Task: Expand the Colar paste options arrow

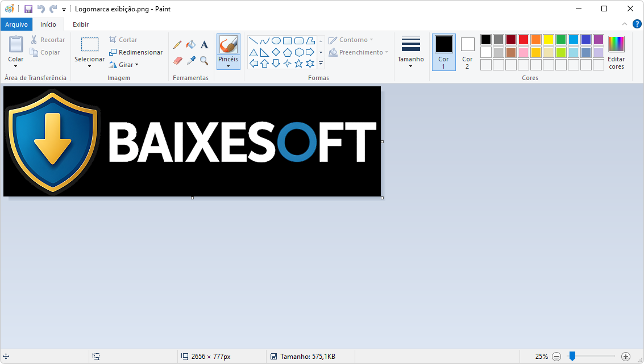Action: coord(16,66)
